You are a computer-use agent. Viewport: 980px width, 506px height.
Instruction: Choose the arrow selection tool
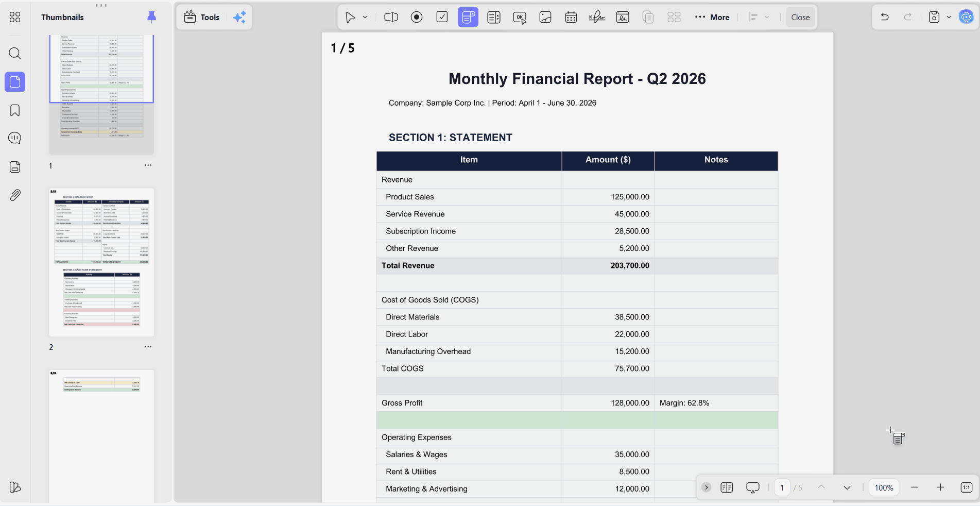[350, 18]
